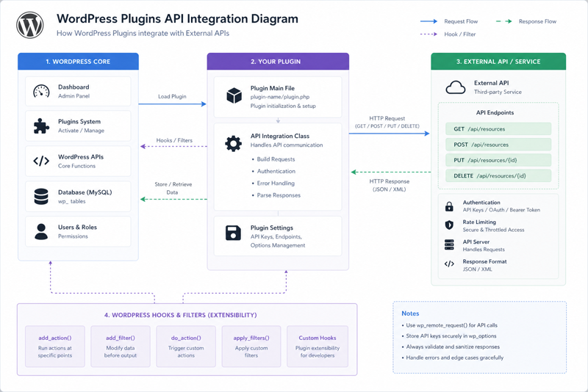Click the WordPress Plugins API Integration Diagram title
Screen dimensions: 588x392
pyautogui.click(x=177, y=19)
